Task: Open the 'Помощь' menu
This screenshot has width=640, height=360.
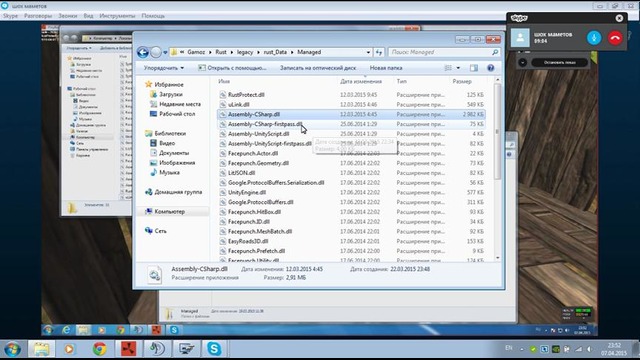Action: tap(153, 16)
